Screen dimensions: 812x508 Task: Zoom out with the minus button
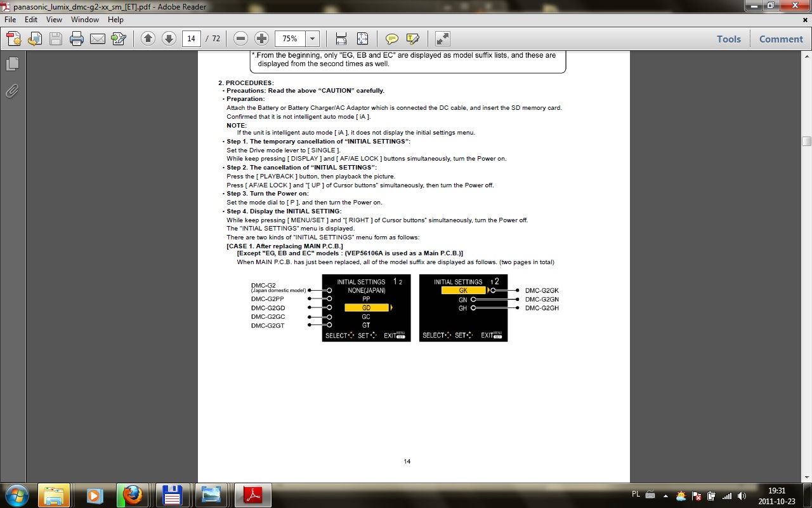240,39
